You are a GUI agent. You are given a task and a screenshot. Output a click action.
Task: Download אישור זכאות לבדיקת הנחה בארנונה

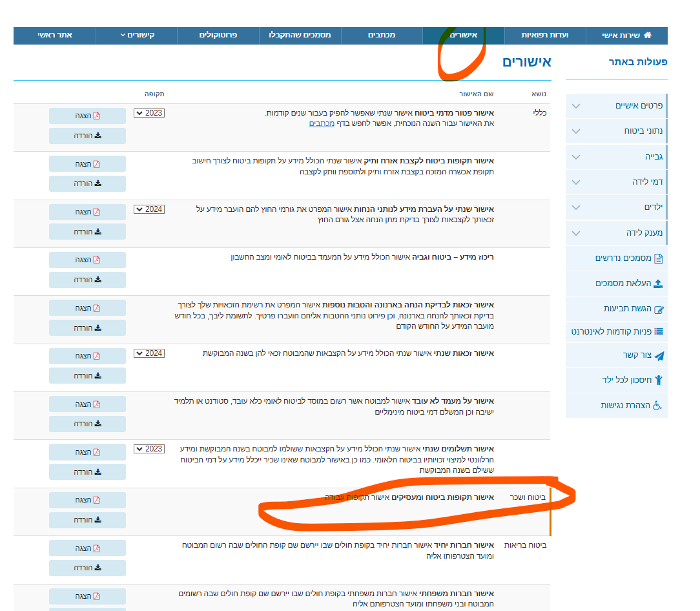[88, 328]
